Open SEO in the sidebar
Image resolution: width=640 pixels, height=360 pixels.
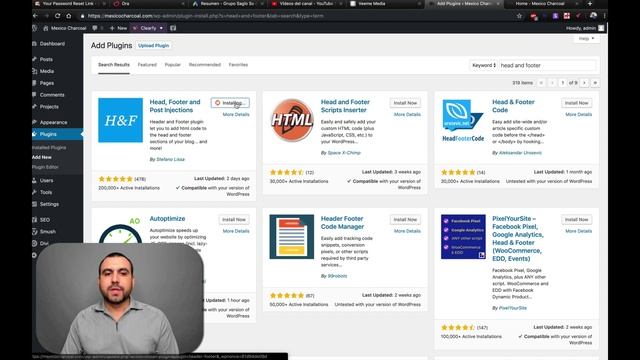tap(45, 220)
